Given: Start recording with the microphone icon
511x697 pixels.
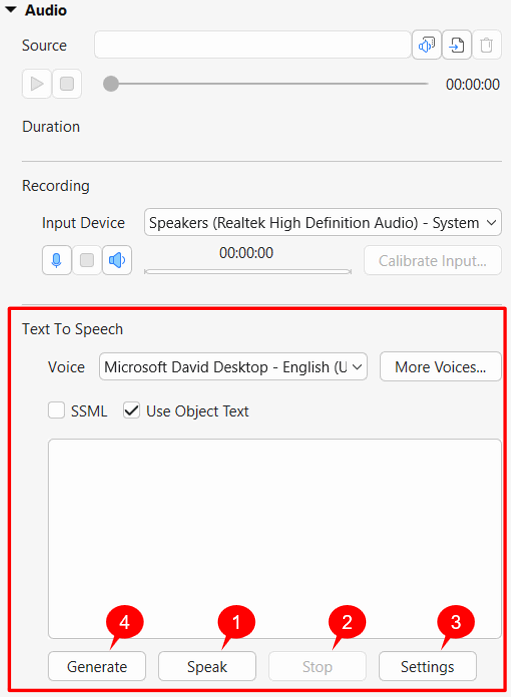Looking at the screenshot, I should coord(56,260).
